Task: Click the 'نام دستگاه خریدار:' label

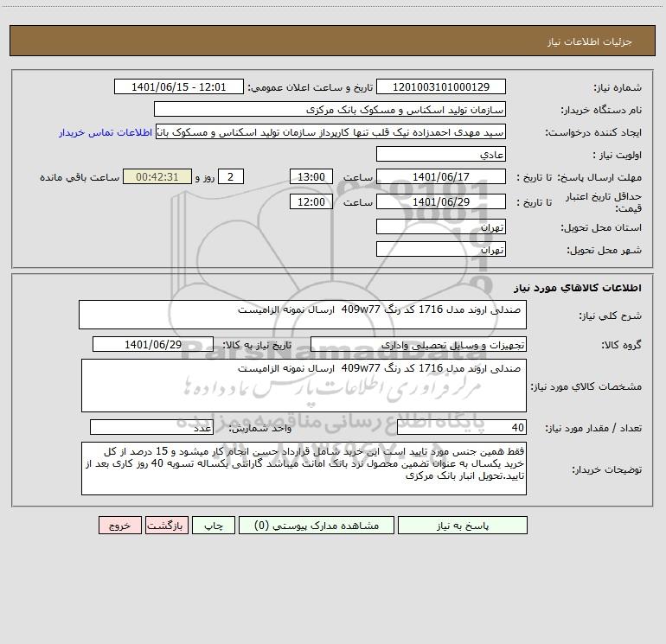Action: click(x=601, y=110)
